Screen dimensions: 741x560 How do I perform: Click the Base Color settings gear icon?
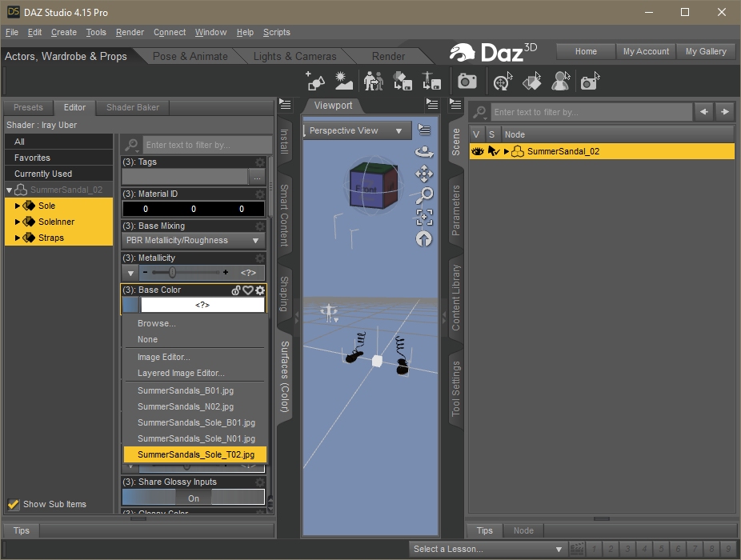coord(260,290)
